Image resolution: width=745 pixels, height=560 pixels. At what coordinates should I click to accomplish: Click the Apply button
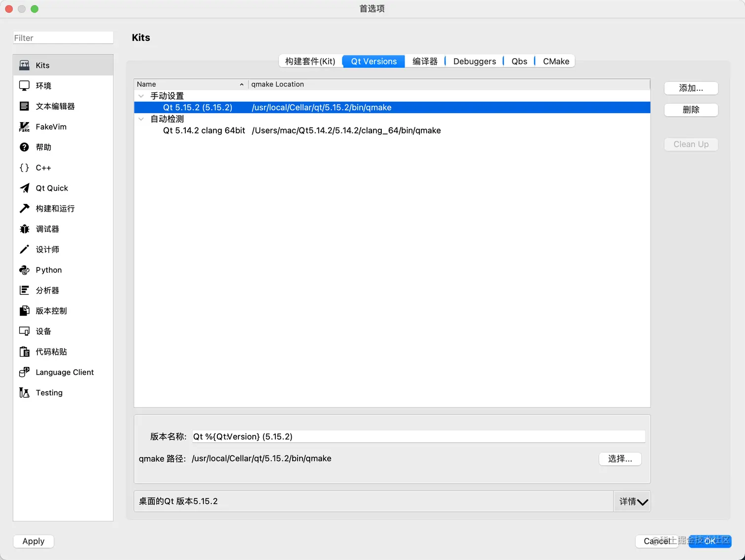click(34, 541)
